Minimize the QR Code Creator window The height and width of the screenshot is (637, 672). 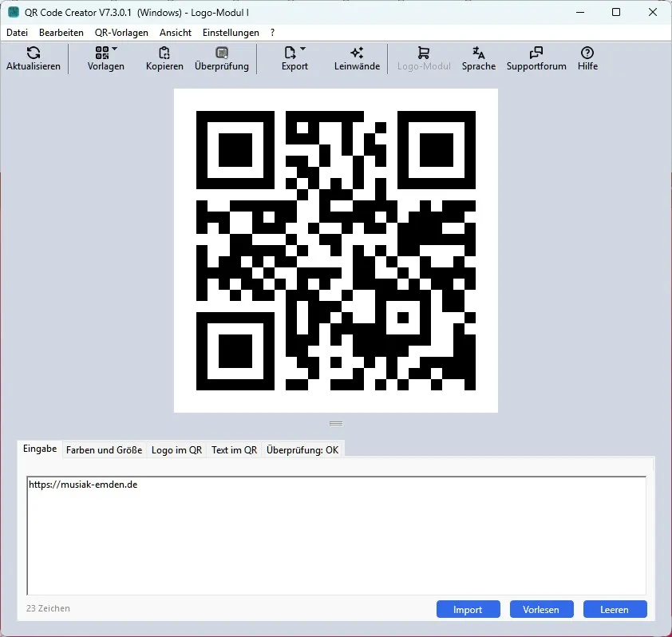point(580,12)
